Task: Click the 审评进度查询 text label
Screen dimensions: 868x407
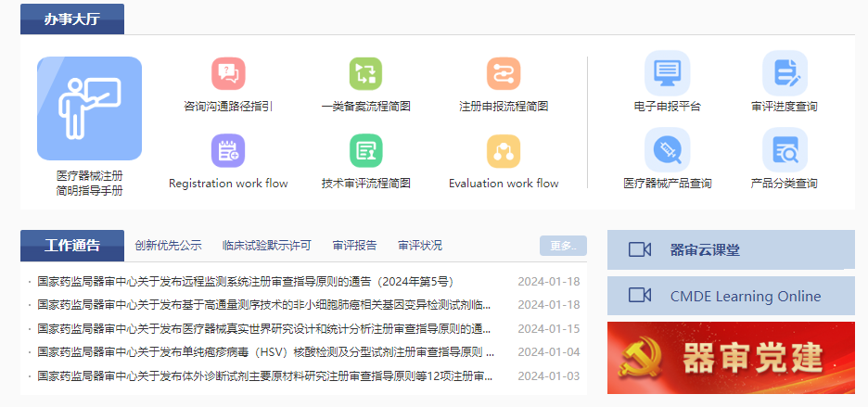Action: (x=785, y=107)
